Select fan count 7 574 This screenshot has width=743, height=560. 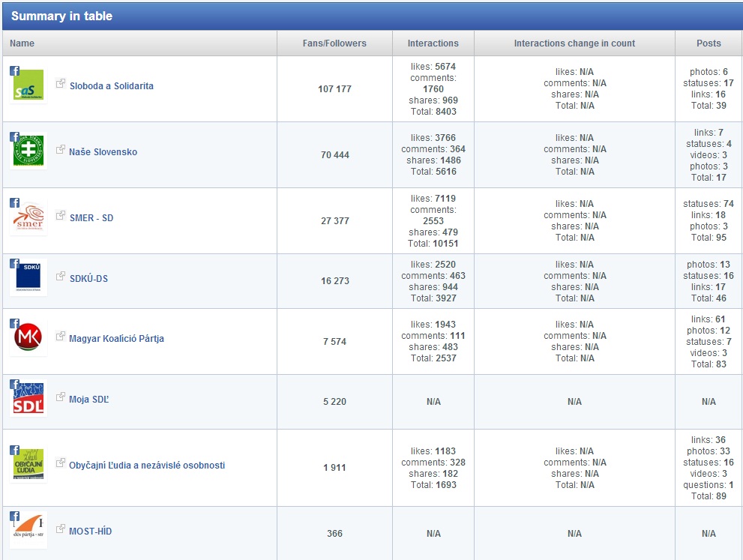[334, 341]
